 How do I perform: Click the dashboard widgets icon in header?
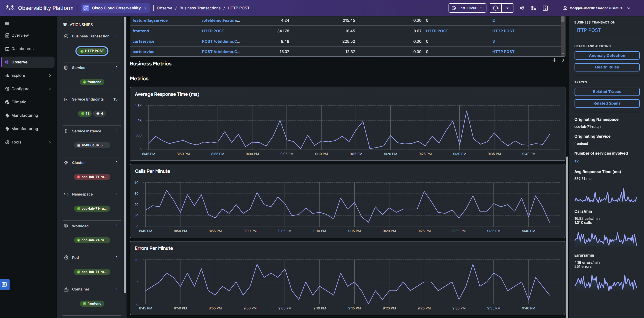click(533, 8)
